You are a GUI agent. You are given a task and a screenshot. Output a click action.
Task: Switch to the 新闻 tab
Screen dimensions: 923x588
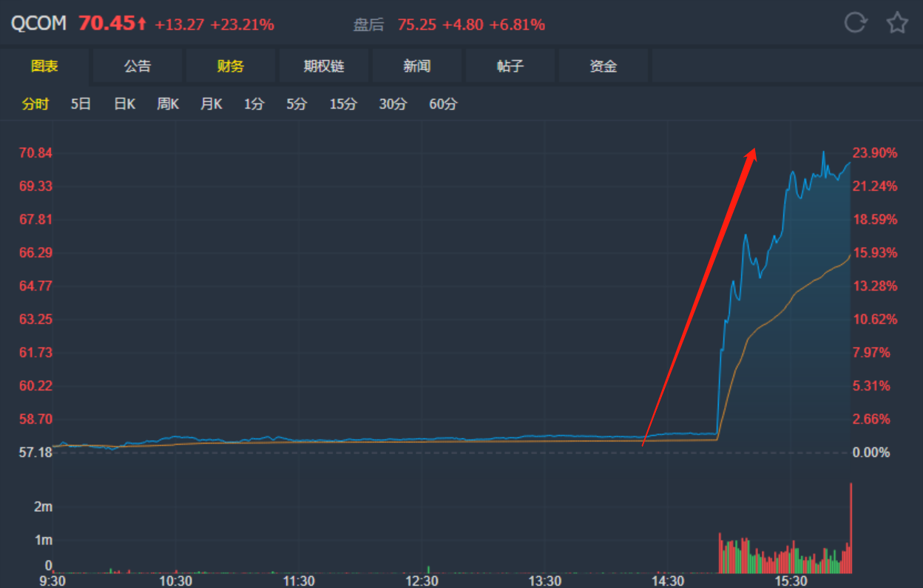(417, 66)
